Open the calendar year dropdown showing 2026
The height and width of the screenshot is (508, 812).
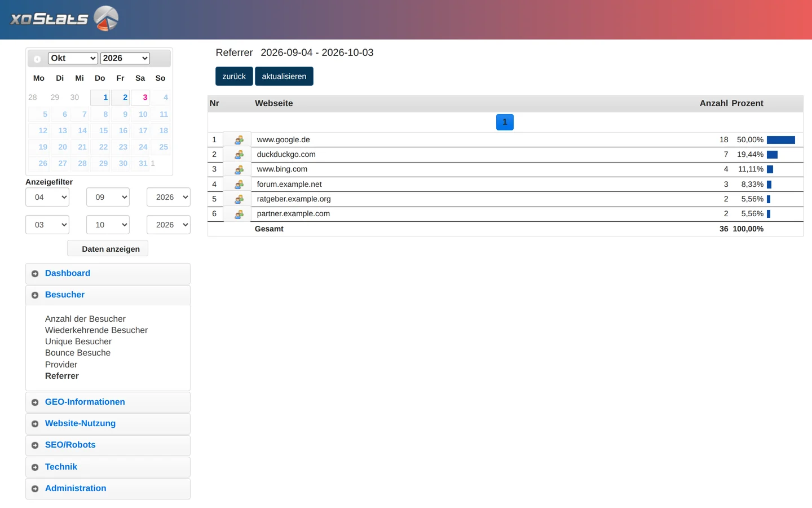click(x=125, y=58)
